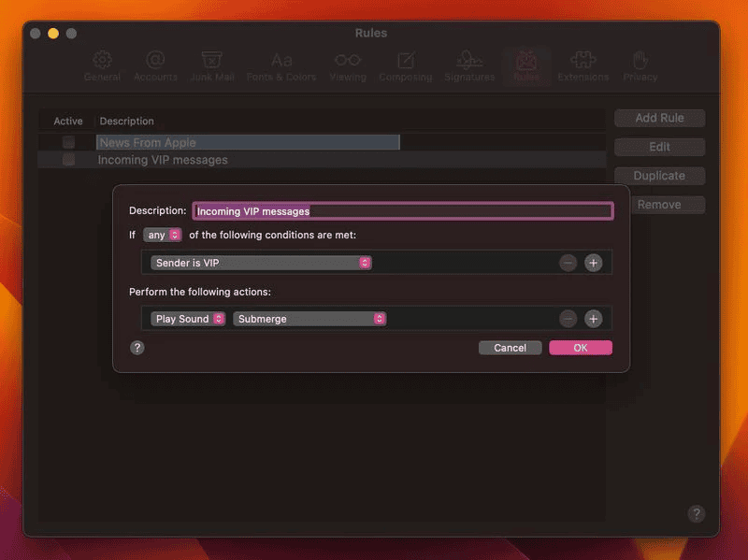Switch to the Rules tab
748x560 pixels.
point(525,65)
